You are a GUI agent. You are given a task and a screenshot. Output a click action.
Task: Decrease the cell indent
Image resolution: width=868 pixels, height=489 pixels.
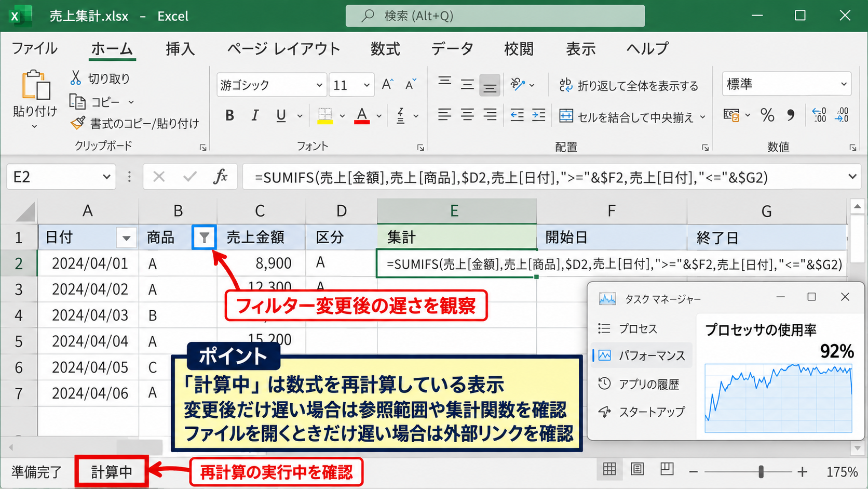pyautogui.click(x=517, y=115)
